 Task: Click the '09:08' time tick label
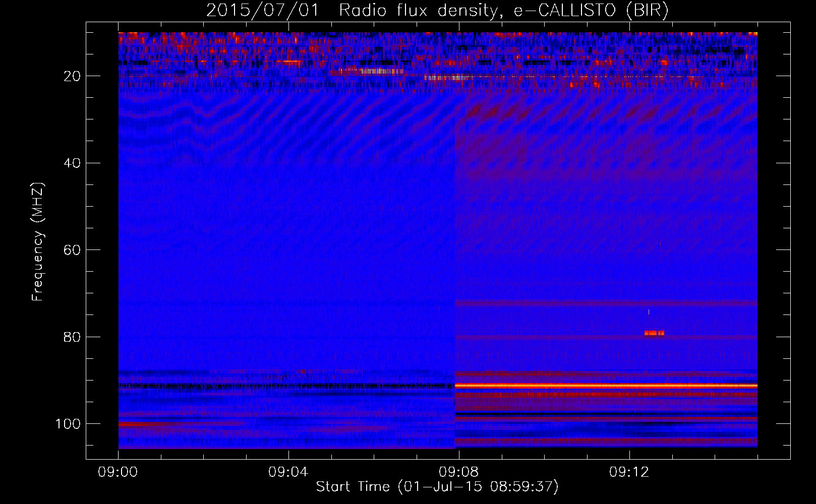coord(458,472)
